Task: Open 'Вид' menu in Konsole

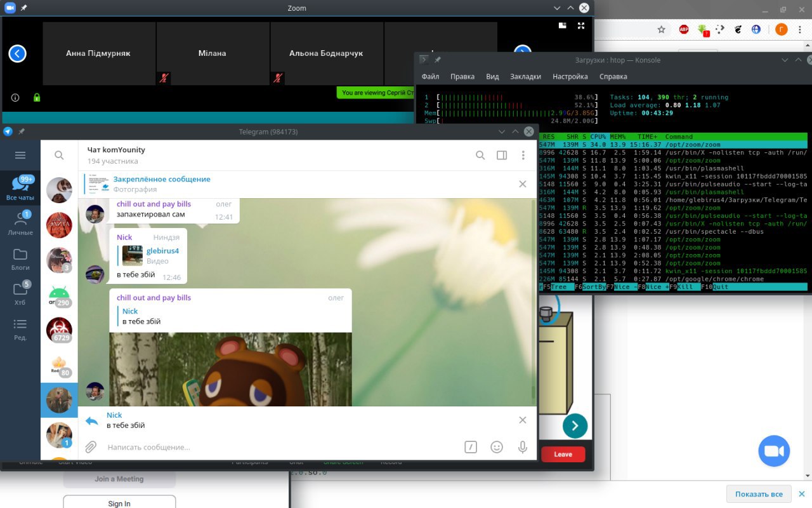Action: coord(492,76)
